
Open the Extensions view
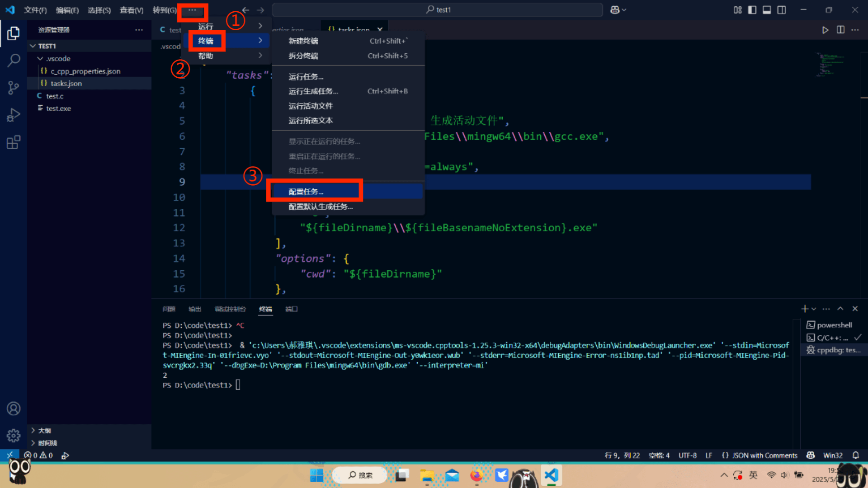click(14, 142)
